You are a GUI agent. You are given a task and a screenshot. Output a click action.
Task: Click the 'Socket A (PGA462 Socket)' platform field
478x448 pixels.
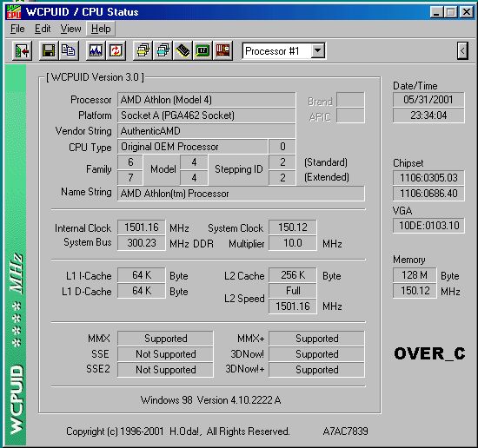tap(206, 115)
